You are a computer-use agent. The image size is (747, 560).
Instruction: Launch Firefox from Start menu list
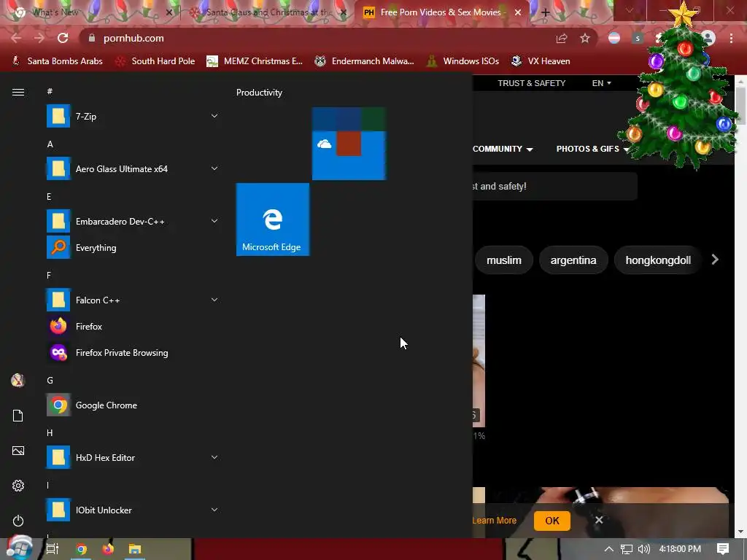133,326
